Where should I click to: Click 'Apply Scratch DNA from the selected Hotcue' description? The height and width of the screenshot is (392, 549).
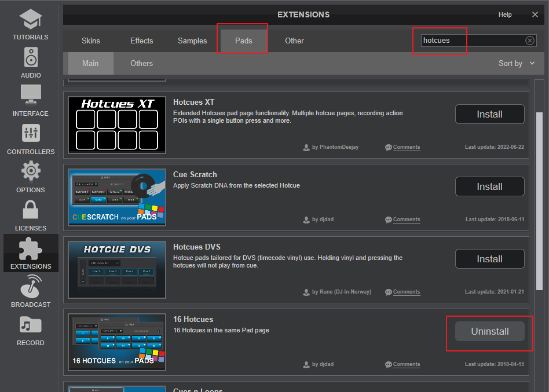click(236, 185)
